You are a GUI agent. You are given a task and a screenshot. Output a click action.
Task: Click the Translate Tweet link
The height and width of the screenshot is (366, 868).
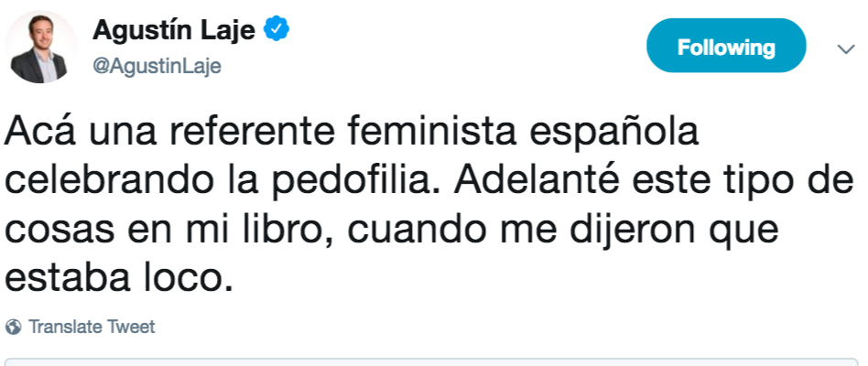[x=91, y=327]
